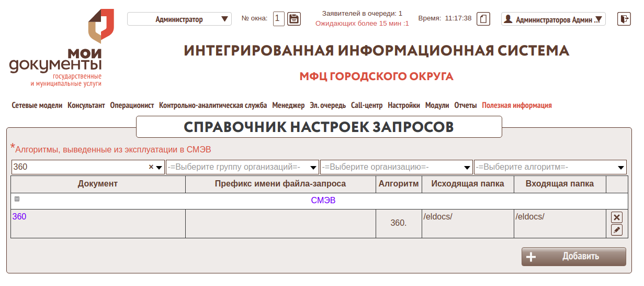Click the window number input field

279,19
